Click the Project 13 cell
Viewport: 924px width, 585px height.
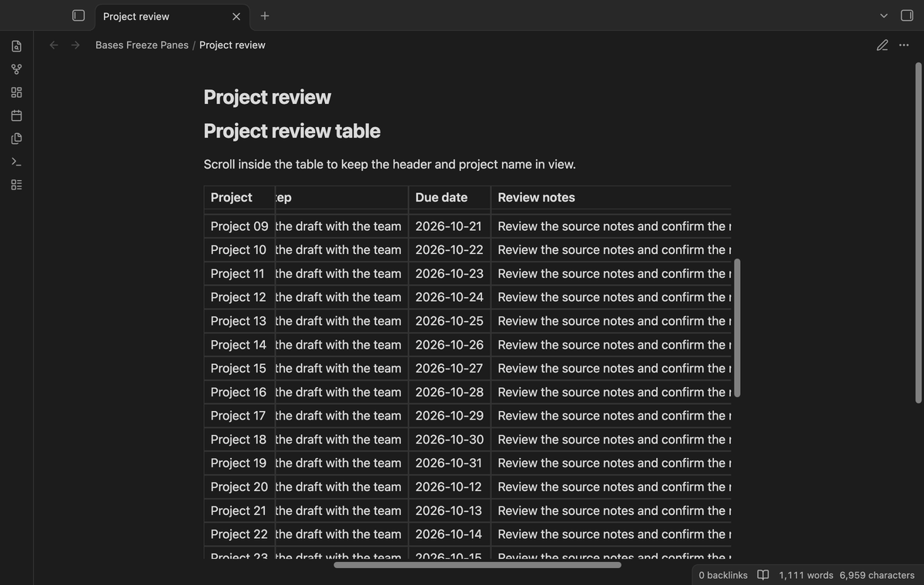click(239, 321)
